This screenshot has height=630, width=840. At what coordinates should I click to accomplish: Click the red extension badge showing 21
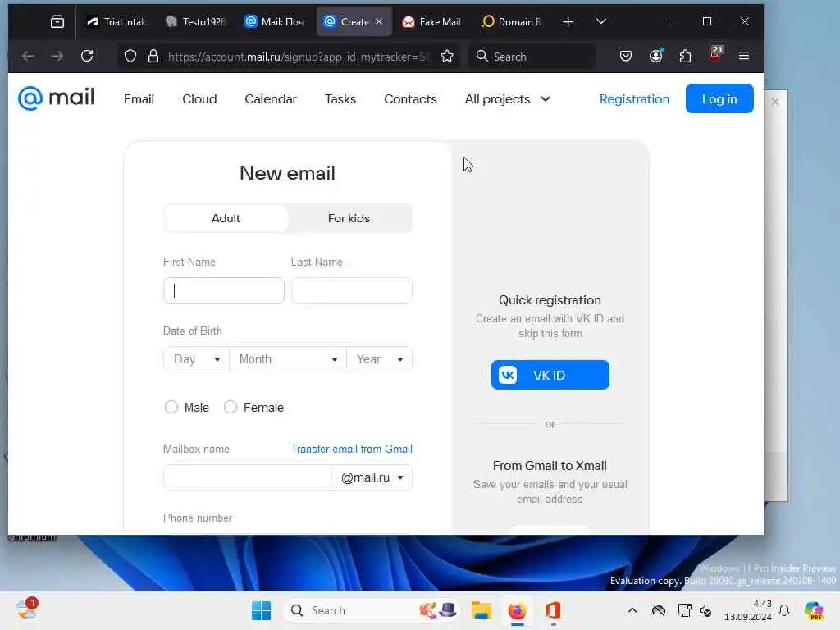click(x=715, y=53)
